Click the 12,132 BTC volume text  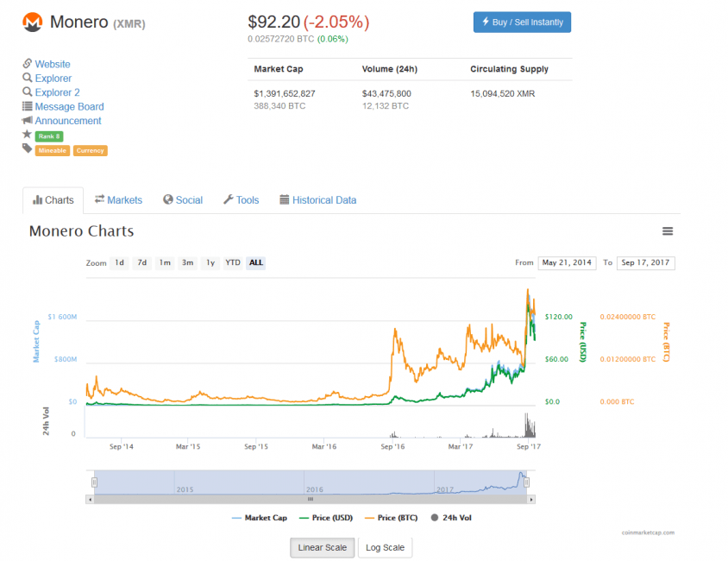coord(386,106)
